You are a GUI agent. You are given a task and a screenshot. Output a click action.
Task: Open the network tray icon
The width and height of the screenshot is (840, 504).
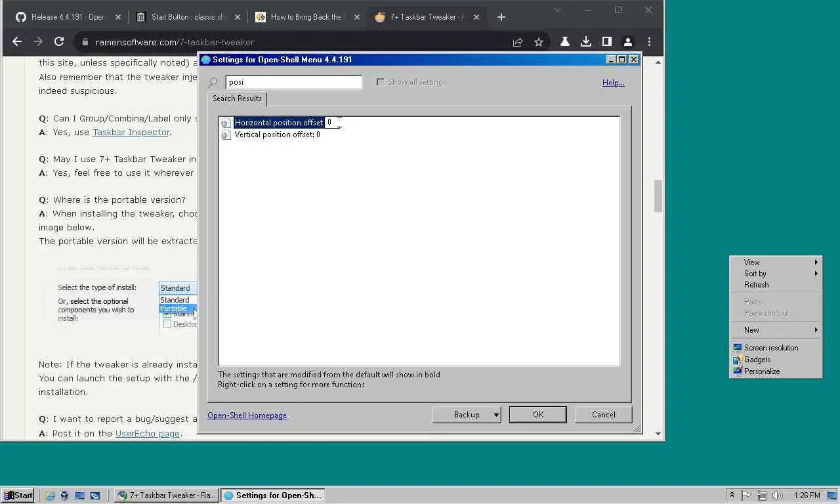(762, 495)
